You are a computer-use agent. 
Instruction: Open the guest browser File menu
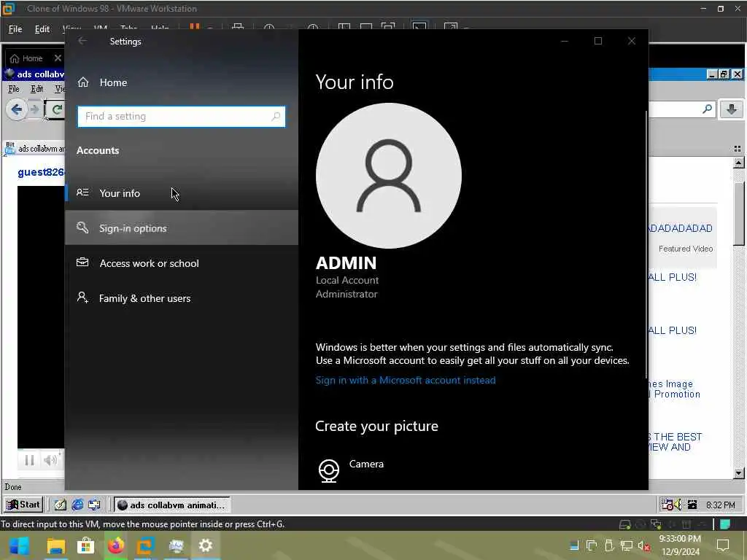pos(14,88)
